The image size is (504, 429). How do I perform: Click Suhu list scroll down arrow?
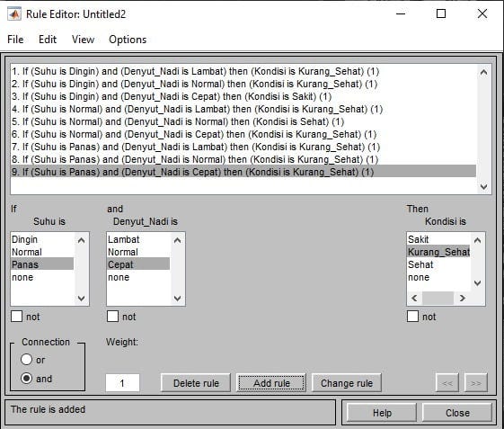82,299
